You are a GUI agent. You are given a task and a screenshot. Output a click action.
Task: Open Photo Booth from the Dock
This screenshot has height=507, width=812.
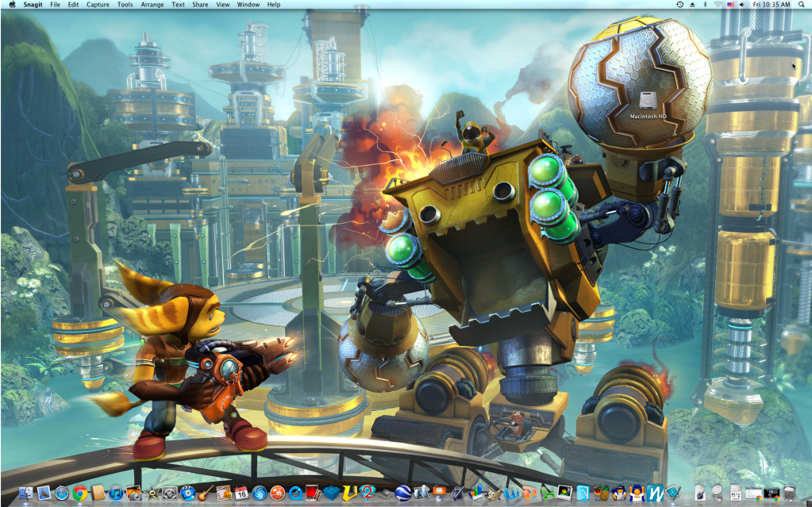click(314, 493)
